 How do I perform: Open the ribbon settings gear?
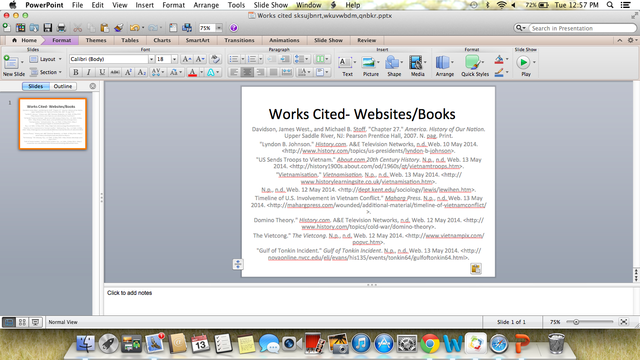click(631, 40)
